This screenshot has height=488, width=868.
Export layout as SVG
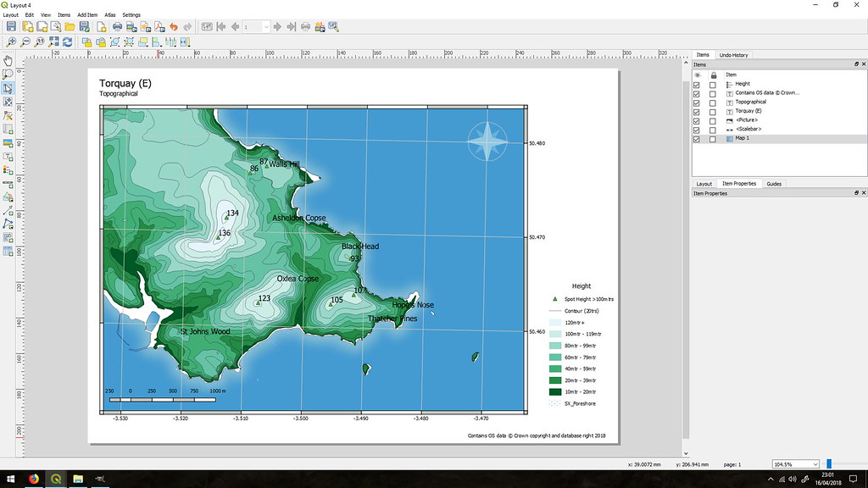[146, 26]
